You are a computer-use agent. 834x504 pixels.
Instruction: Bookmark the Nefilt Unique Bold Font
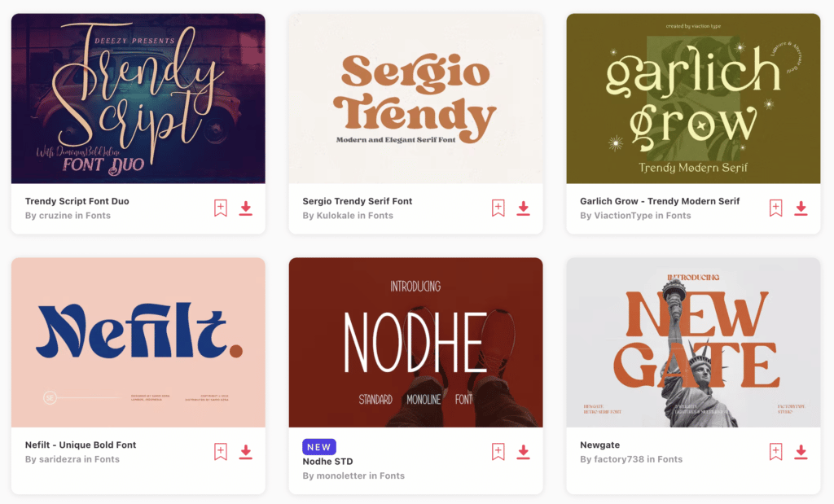tap(221, 451)
